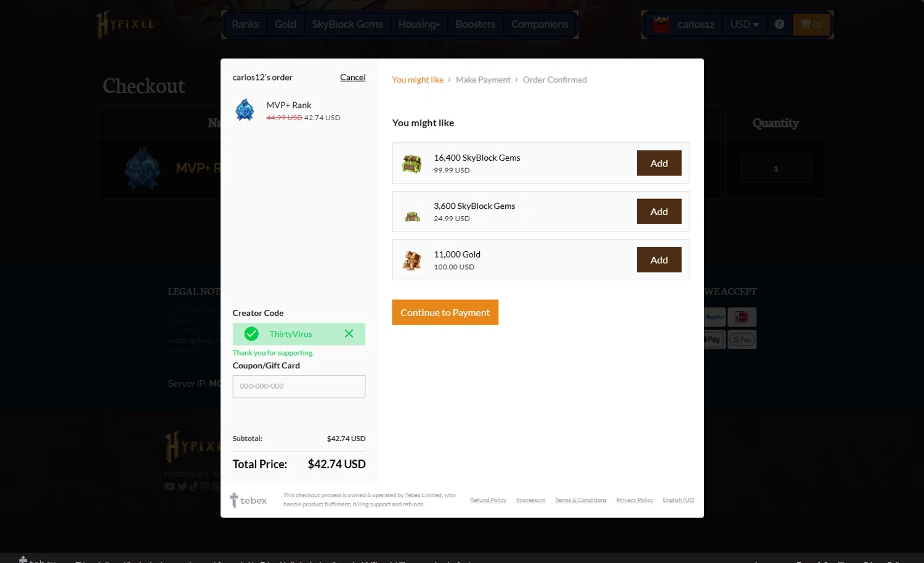The height and width of the screenshot is (563, 924).
Task: Open the shopping cart icon in header
Action: click(811, 24)
